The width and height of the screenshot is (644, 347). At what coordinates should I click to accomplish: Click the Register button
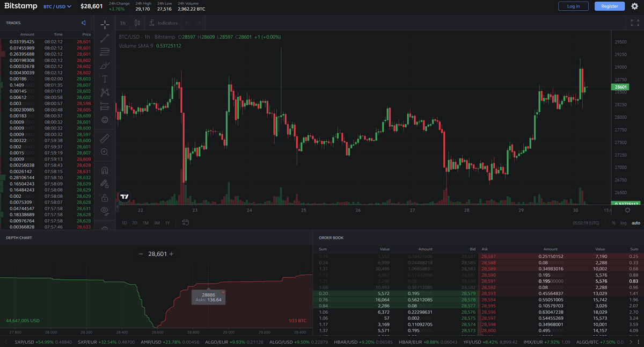click(x=610, y=6)
